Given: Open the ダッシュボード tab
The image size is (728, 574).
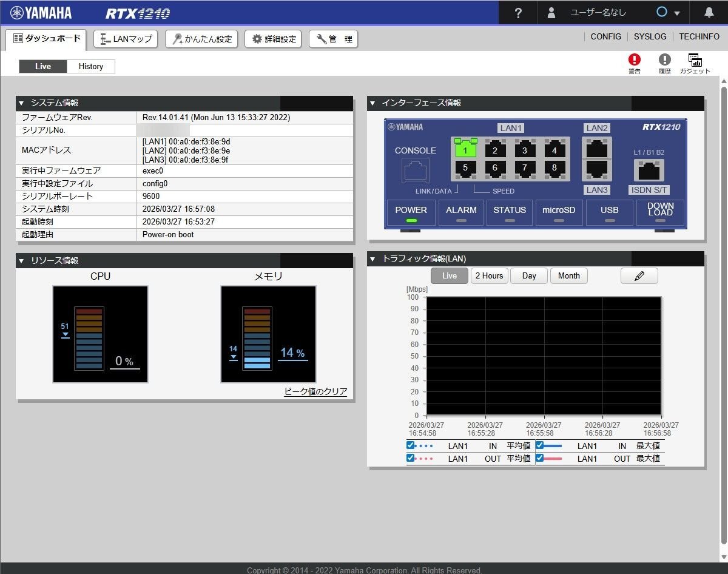Looking at the screenshot, I should pyautogui.click(x=47, y=39).
